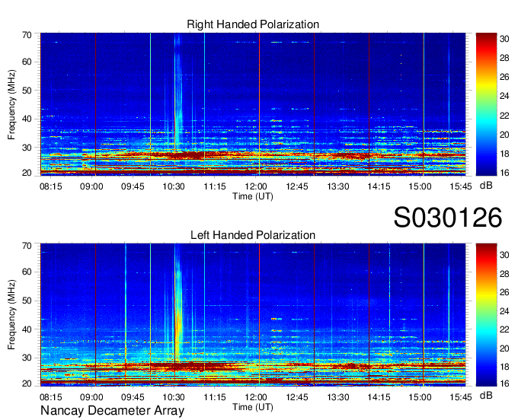The width and height of the screenshot is (518, 420).
Task: Click the 10:30 radio burst in Right Handed spectrogram
Action: pos(178,92)
